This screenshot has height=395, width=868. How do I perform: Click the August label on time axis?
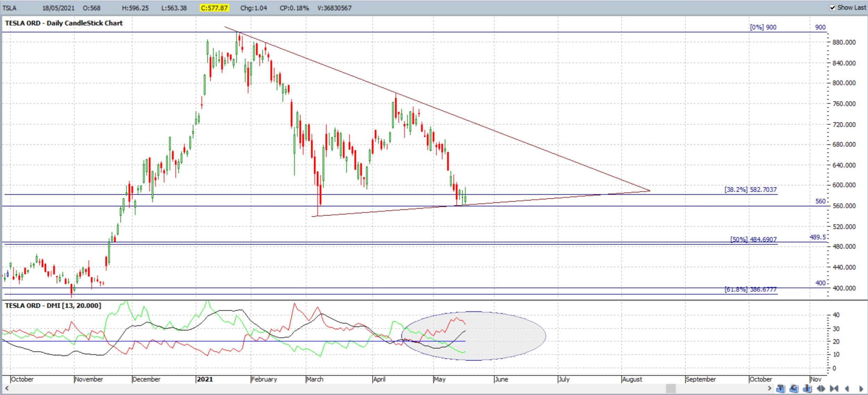632,379
